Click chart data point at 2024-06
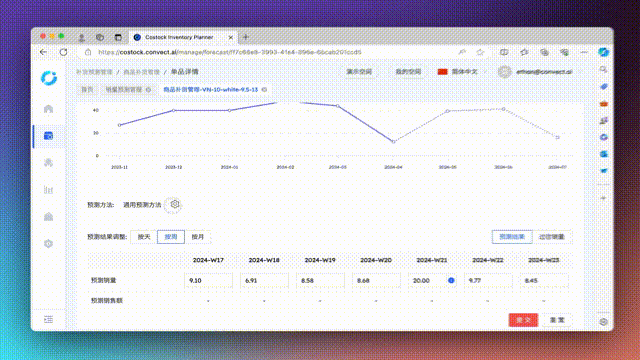This screenshot has width=640, height=360. (x=504, y=109)
